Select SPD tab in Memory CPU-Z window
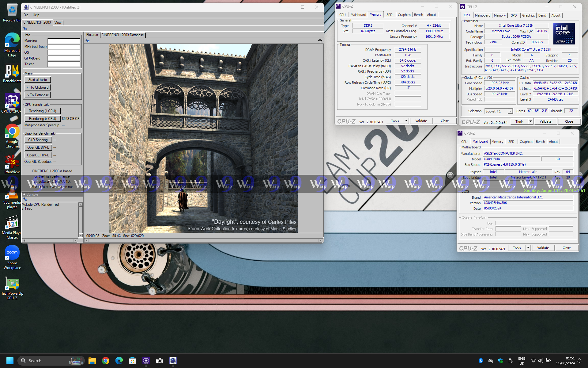The width and height of the screenshot is (588, 368). tap(389, 15)
